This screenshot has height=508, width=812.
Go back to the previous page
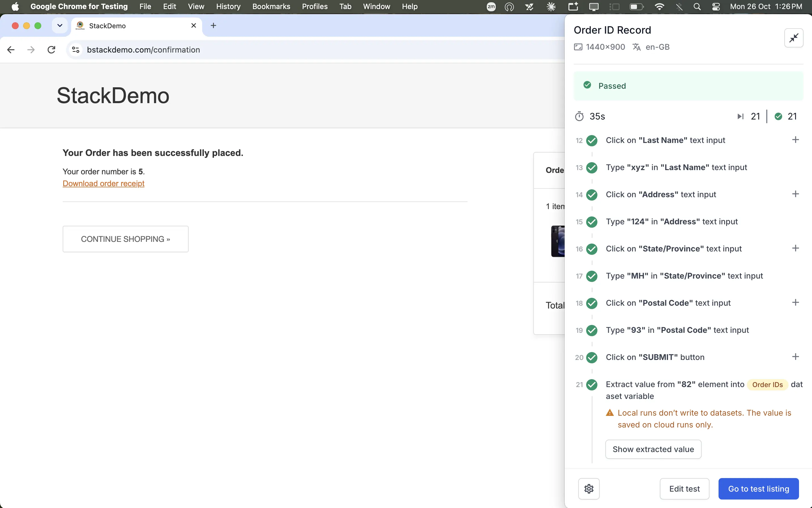[x=11, y=50]
